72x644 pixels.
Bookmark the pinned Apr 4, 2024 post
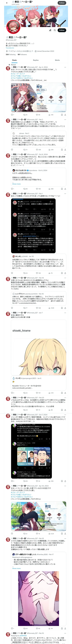pyautogui.click(x=62, y=115)
